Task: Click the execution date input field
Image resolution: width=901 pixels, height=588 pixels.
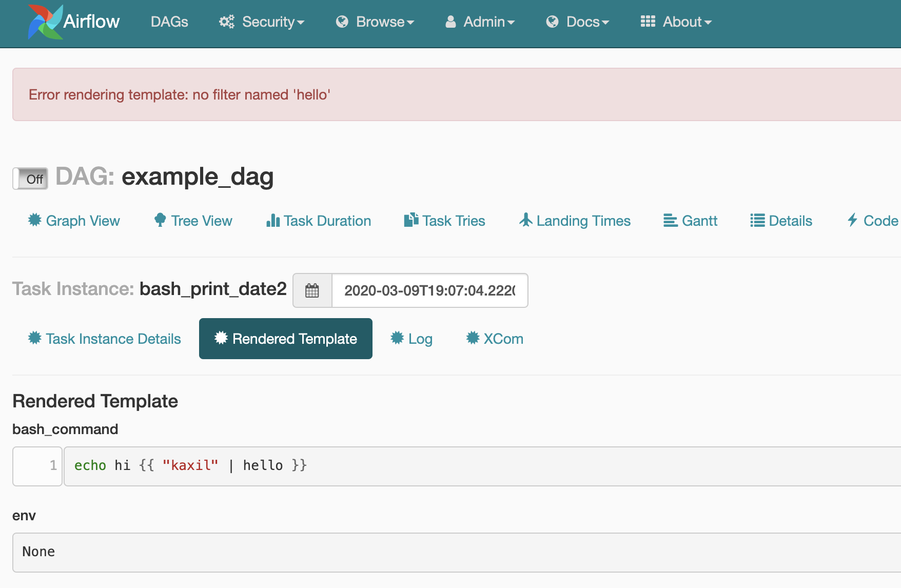Action: [430, 290]
